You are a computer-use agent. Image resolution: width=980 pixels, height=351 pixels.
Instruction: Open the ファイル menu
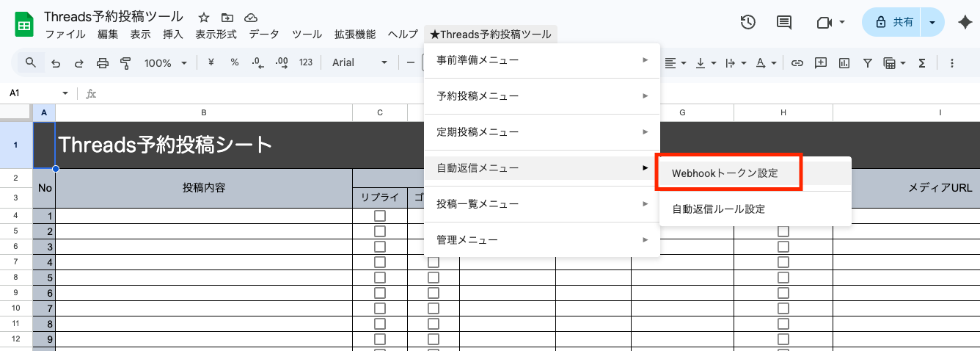pos(65,34)
